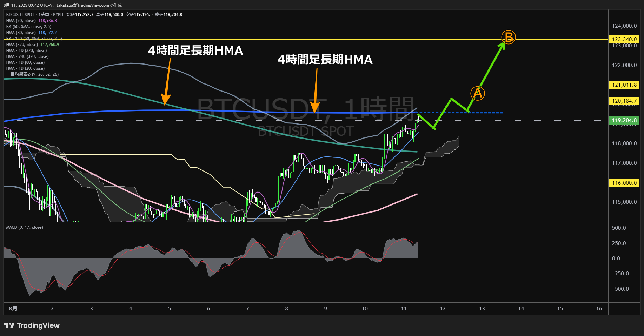
Task: Click day 14 on the time axis
Action: (521, 309)
